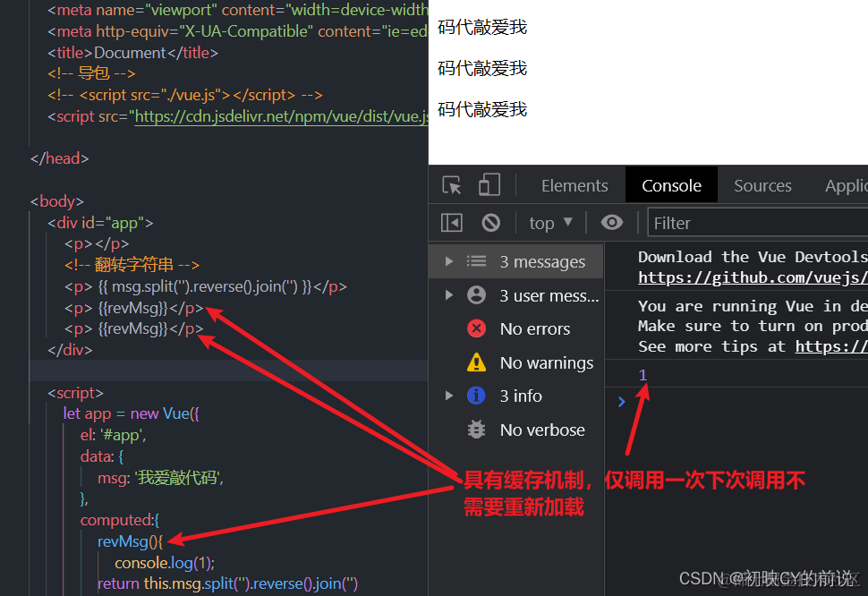This screenshot has height=596, width=868.
Task: Select the second 码代敲爱我 paragraph in page
Action: (x=482, y=68)
